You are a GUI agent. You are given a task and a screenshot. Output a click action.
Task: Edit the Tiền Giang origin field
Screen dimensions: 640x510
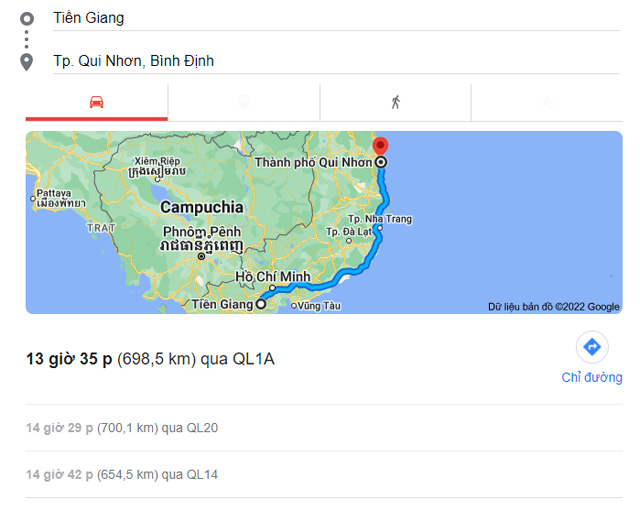(336, 18)
